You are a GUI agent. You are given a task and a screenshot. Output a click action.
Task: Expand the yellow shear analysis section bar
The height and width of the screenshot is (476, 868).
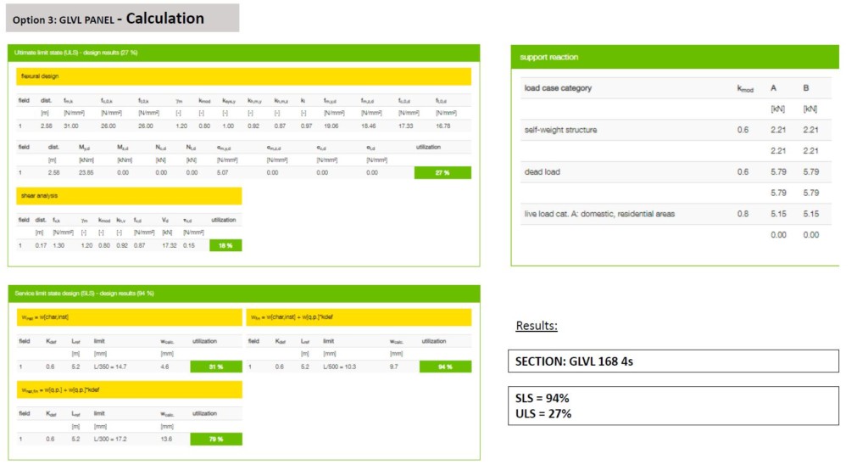(129, 196)
